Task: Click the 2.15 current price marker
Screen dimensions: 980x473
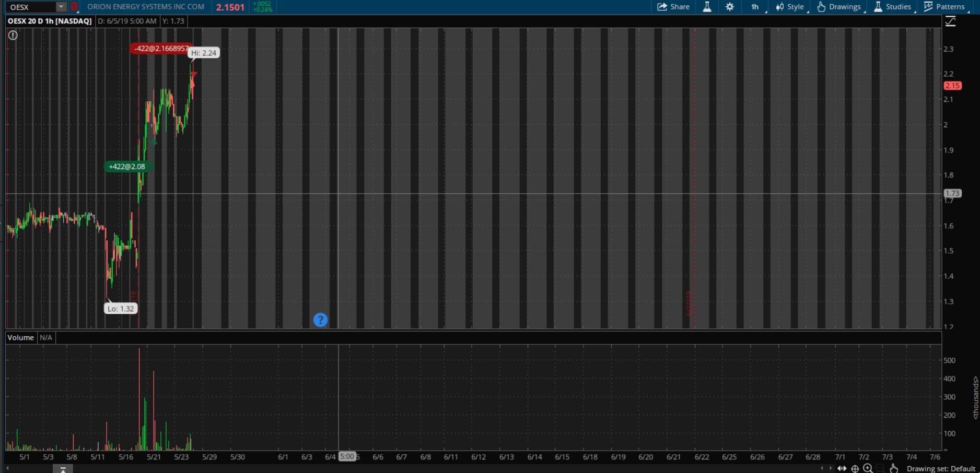Action: (x=952, y=86)
